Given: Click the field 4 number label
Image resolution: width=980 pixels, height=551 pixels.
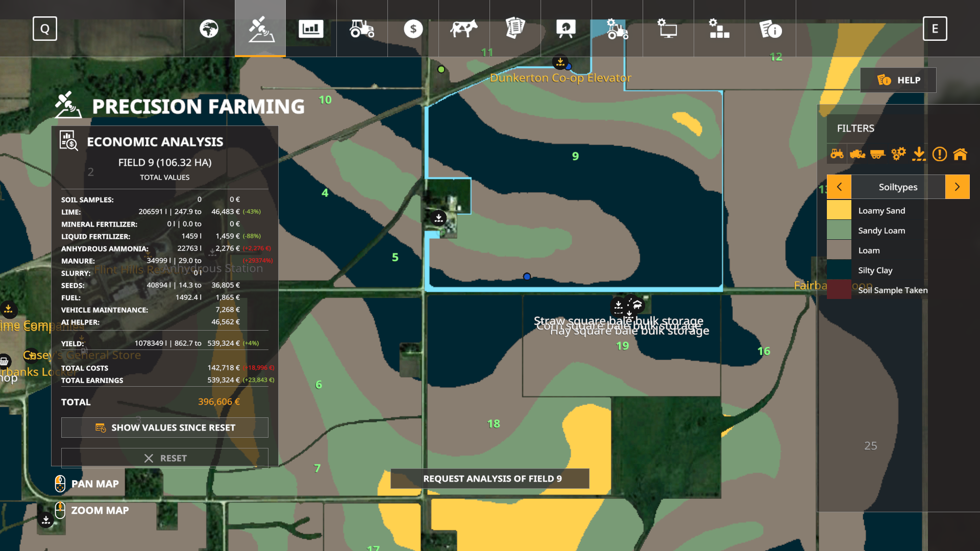Looking at the screenshot, I should (325, 193).
